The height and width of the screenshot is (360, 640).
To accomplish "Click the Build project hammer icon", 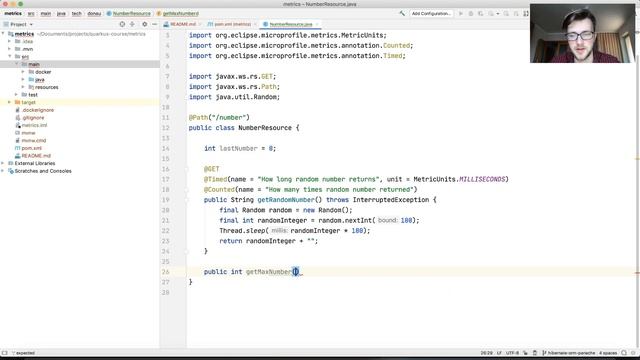I will [x=402, y=13].
